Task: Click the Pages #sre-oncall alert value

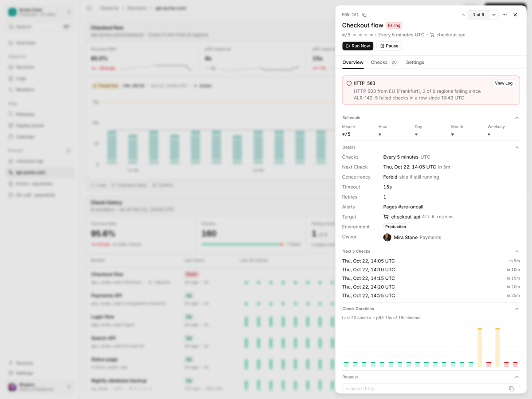Action: click(403, 207)
